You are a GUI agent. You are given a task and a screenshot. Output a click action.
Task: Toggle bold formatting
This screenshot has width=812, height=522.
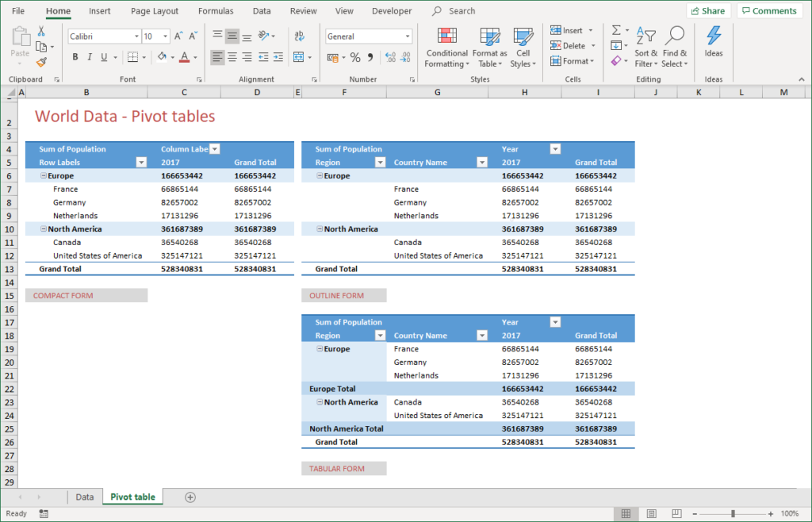pos(75,57)
